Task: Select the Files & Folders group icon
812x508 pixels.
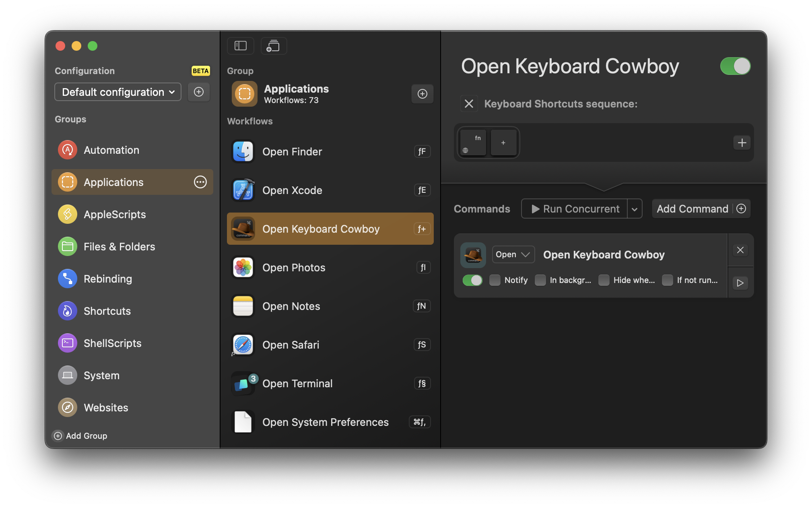Action: [x=68, y=246]
